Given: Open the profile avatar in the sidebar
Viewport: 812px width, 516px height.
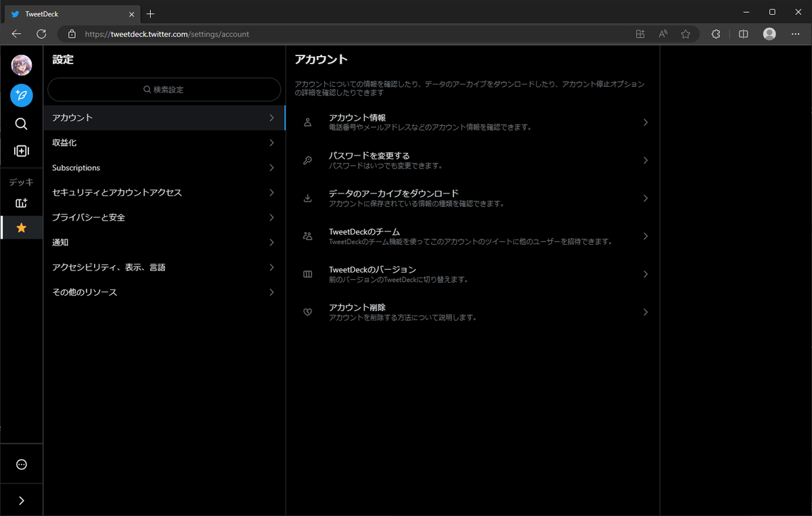Looking at the screenshot, I should coord(22,66).
